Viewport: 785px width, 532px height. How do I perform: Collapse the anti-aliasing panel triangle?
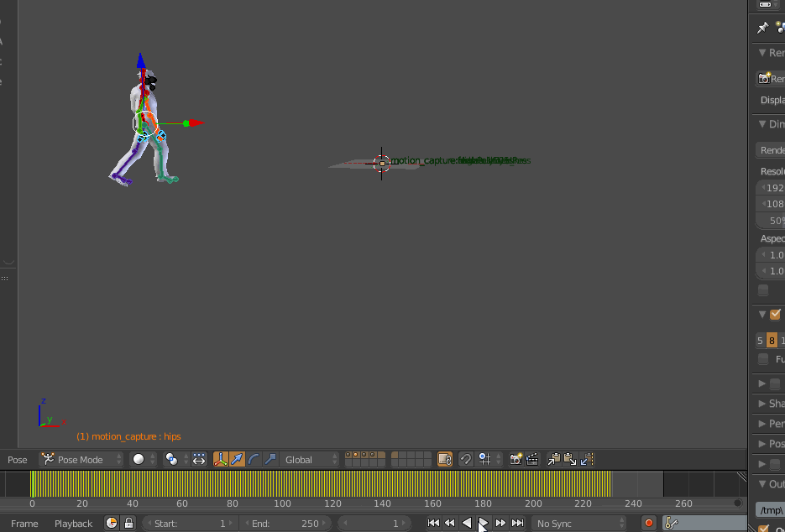pyautogui.click(x=762, y=315)
